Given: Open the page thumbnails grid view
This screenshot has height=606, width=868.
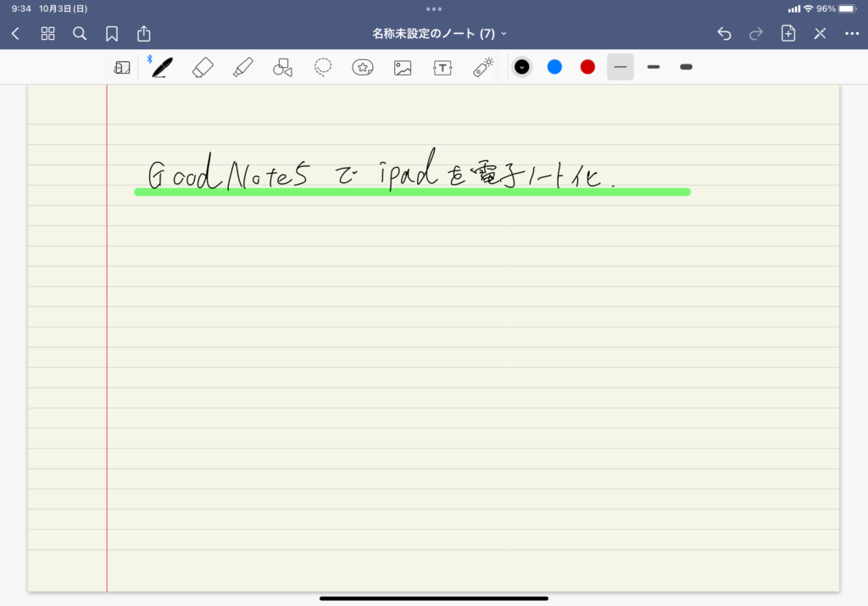Looking at the screenshot, I should pos(48,34).
